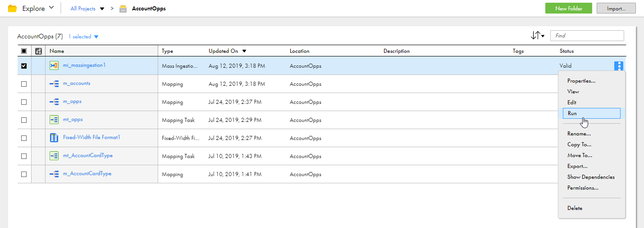Select Run in the context menu
This screenshot has height=228, width=644.
pyautogui.click(x=591, y=113)
